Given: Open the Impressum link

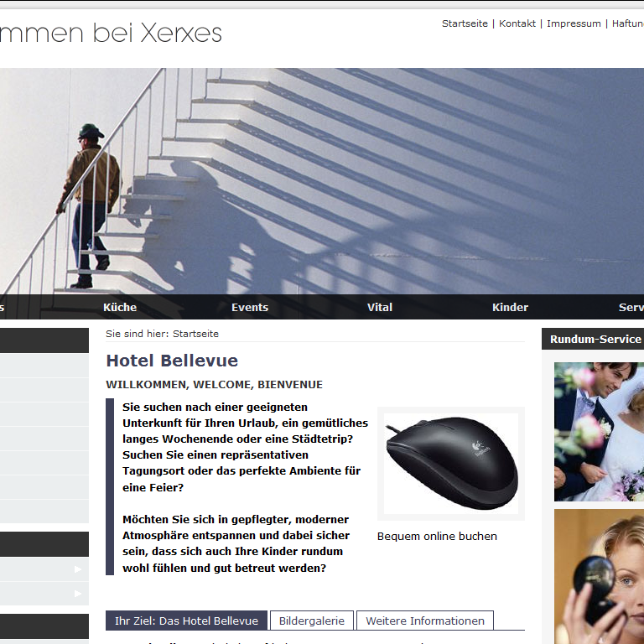Looking at the screenshot, I should (574, 23).
